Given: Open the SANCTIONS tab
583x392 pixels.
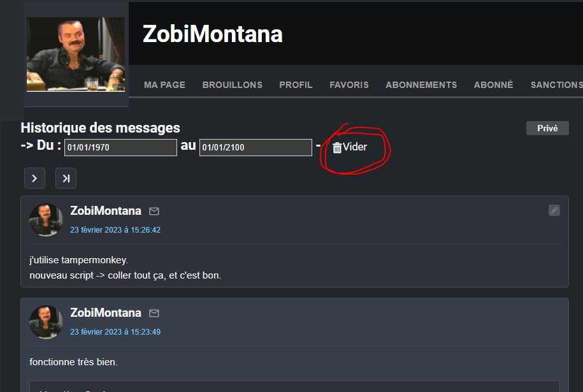Looking at the screenshot, I should pos(557,85).
